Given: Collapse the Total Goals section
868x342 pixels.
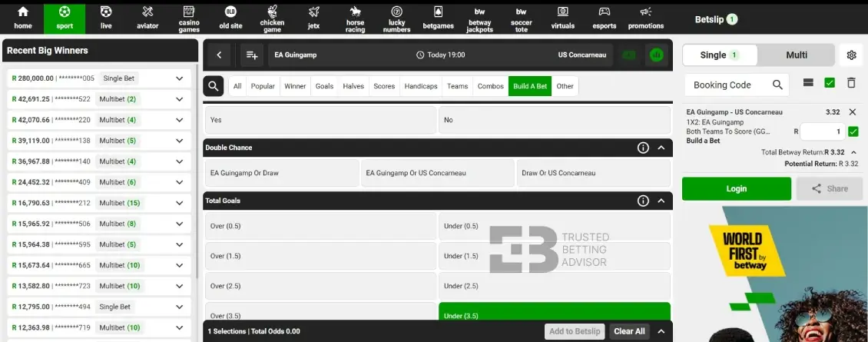Looking at the screenshot, I should [x=661, y=201].
